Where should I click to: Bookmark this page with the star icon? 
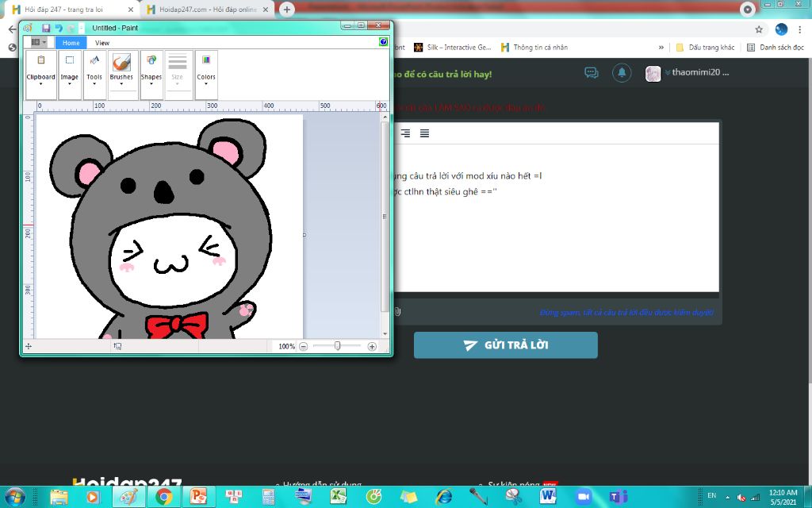pos(759,29)
